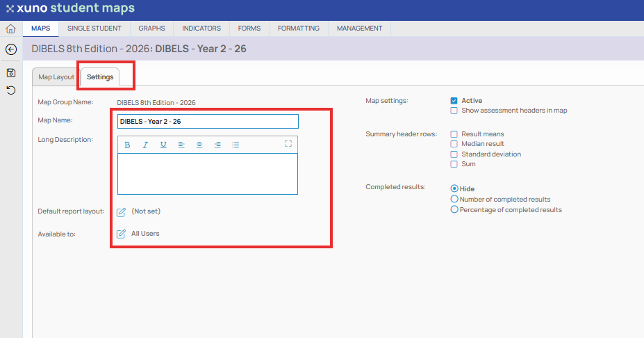Click the home icon in sidebar

(10, 29)
